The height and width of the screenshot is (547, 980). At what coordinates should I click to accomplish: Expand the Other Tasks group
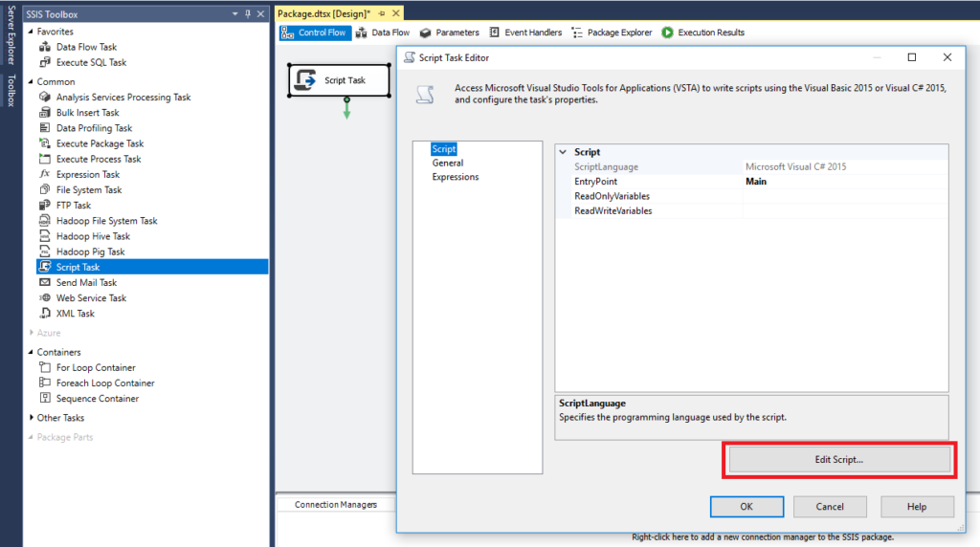pos(30,418)
